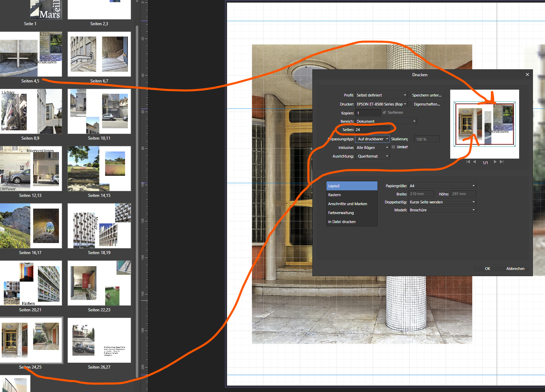545x392 pixels.
Task: Go to previous preview sheet in print dialog
Action: (474, 162)
